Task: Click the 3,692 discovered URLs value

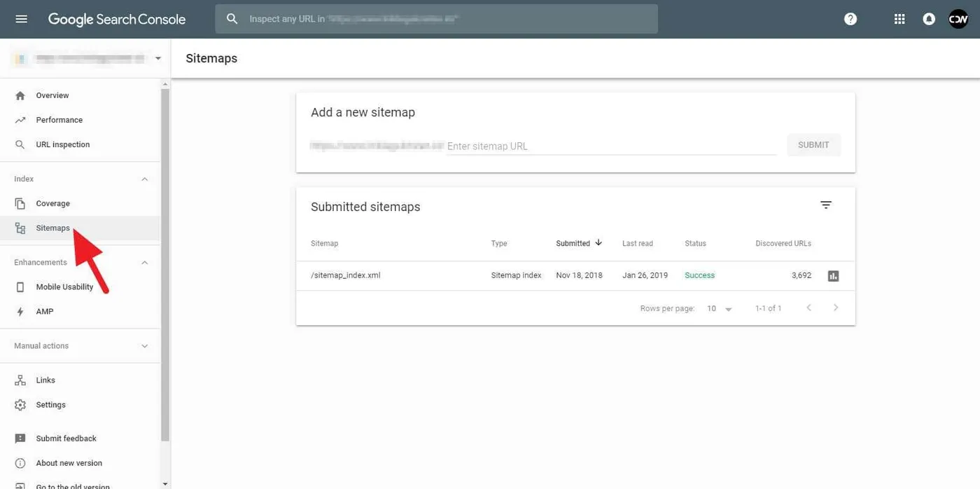Action: tap(801, 275)
